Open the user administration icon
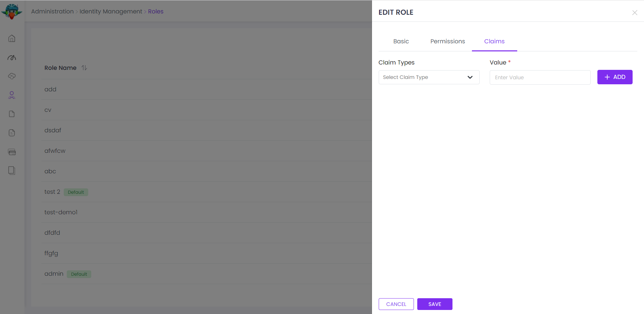The width and height of the screenshot is (644, 314). 12,95
